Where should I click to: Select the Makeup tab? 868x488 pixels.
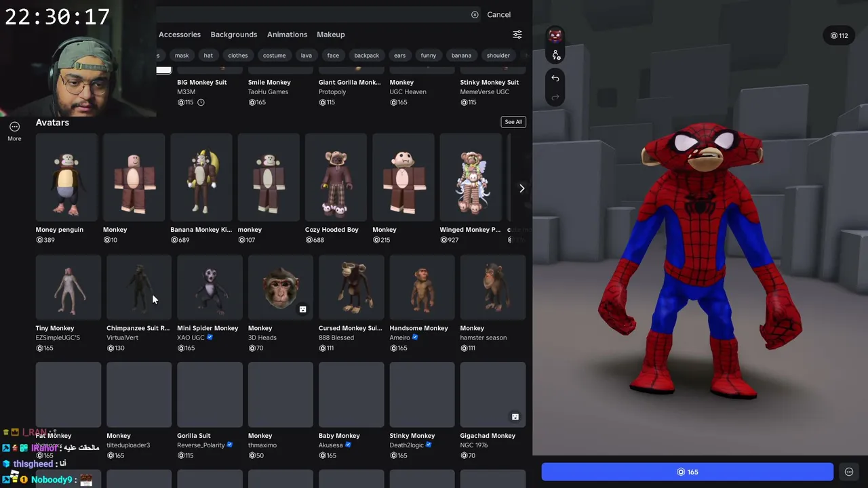(x=331, y=35)
